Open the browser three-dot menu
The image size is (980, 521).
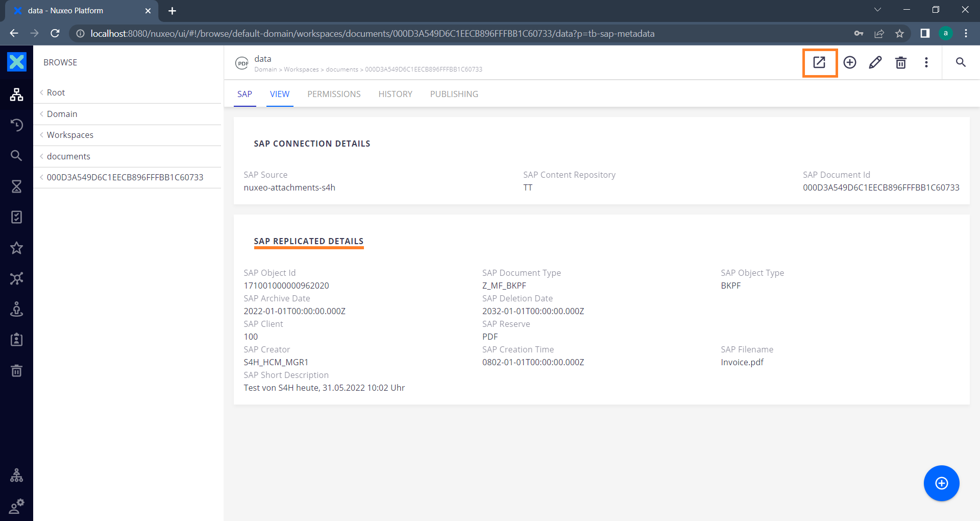coord(966,33)
